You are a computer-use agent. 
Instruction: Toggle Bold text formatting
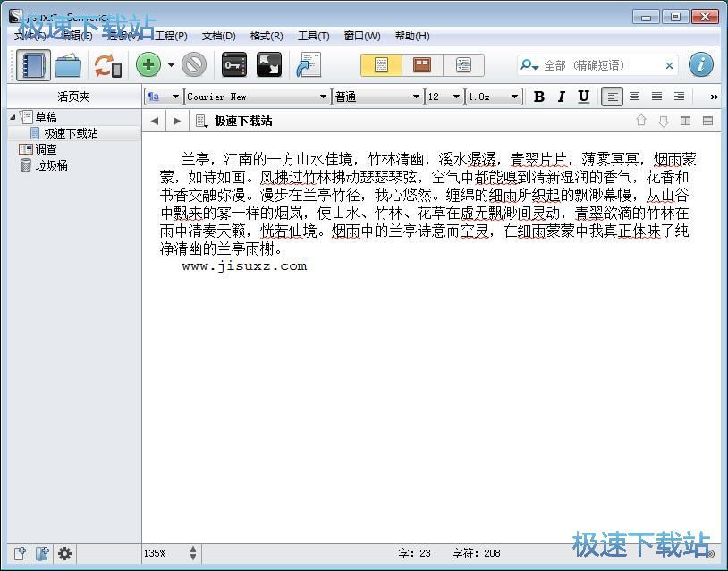pyautogui.click(x=538, y=97)
